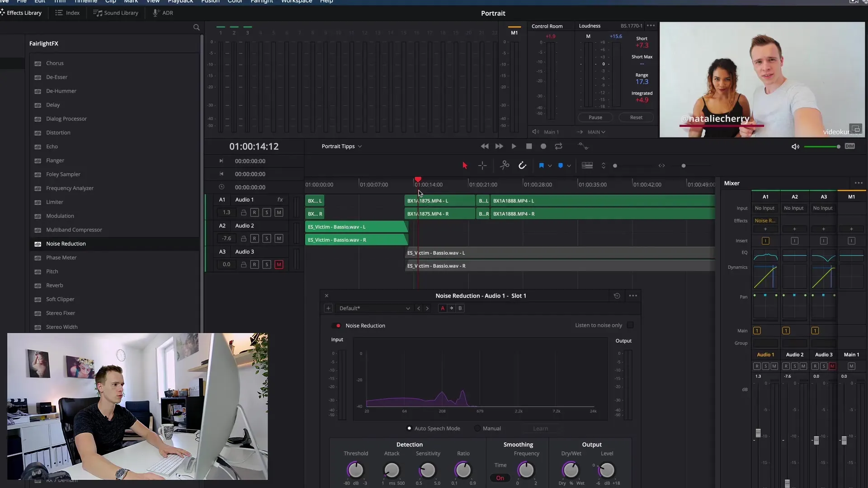Click the monitor speaker mute icon

[795, 146]
